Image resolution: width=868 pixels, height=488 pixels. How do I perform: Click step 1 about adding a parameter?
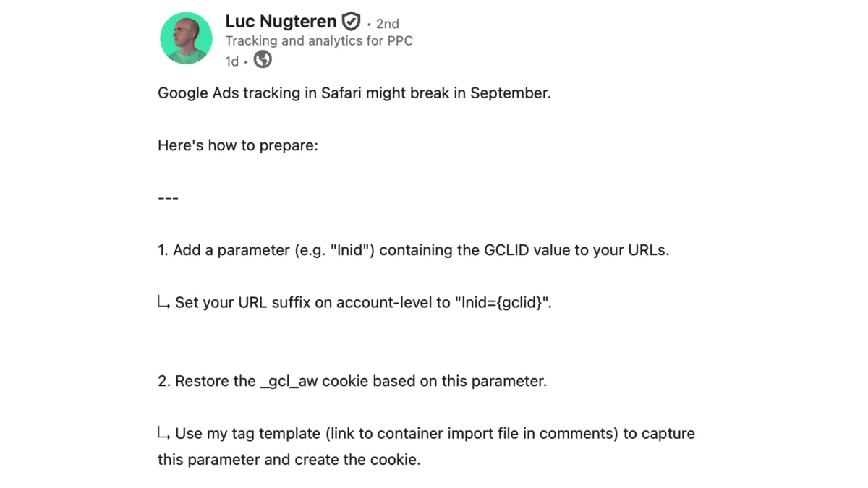click(x=413, y=249)
